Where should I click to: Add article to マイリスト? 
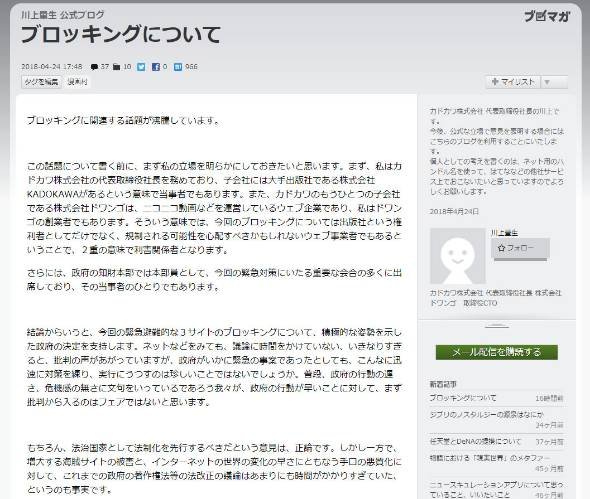coord(513,82)
